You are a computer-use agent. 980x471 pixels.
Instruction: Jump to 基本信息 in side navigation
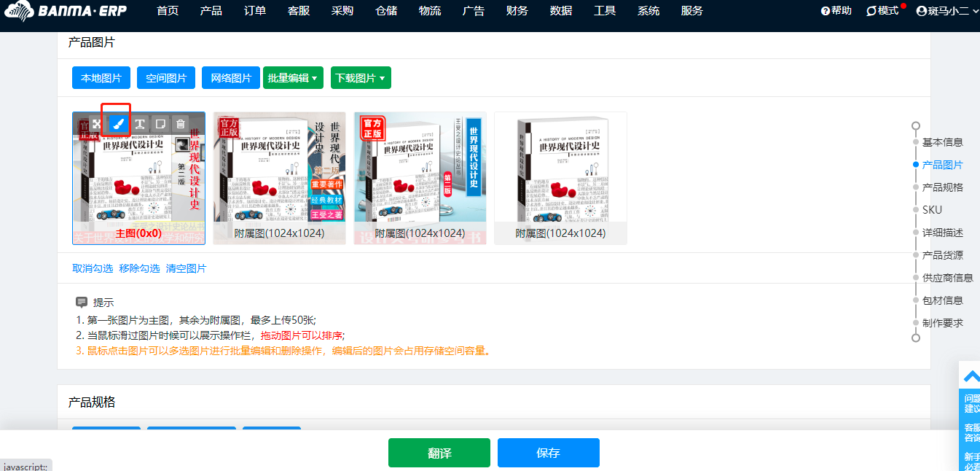point(943,142)
